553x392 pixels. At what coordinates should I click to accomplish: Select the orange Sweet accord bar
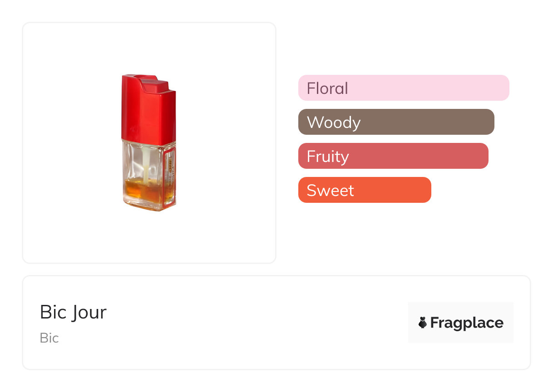coord(364,190)
